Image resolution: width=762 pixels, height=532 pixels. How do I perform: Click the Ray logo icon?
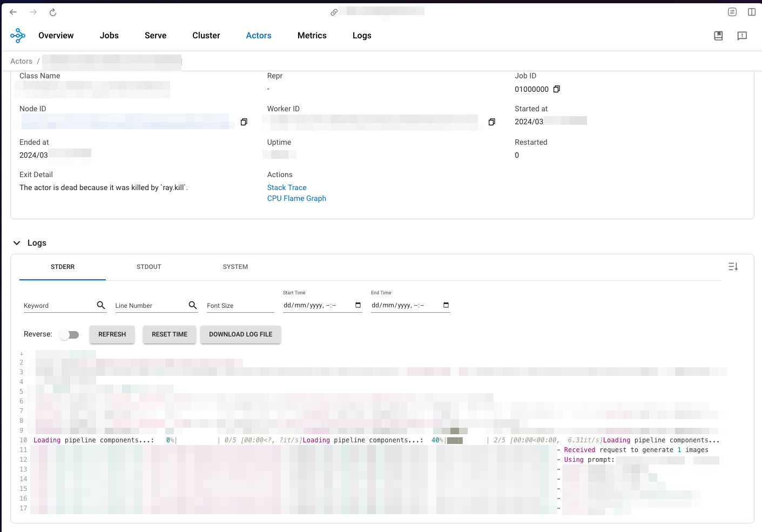[x=17, y=35]
